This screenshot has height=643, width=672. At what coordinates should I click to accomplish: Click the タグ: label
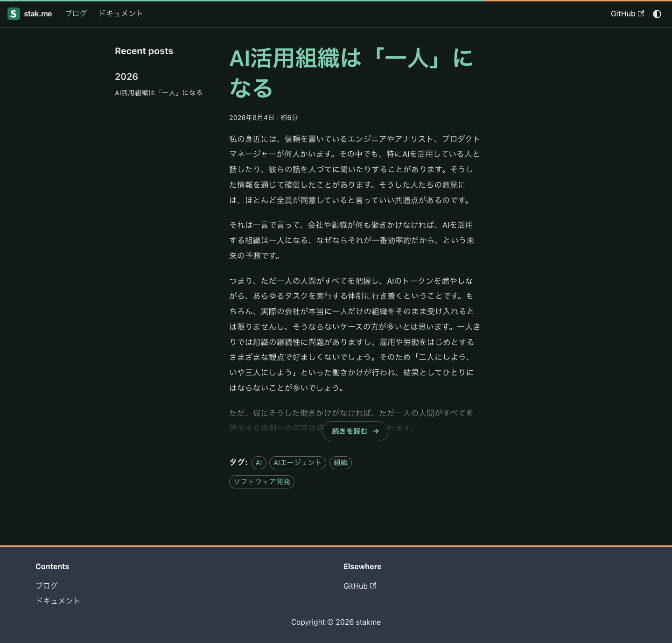(238, 462)
